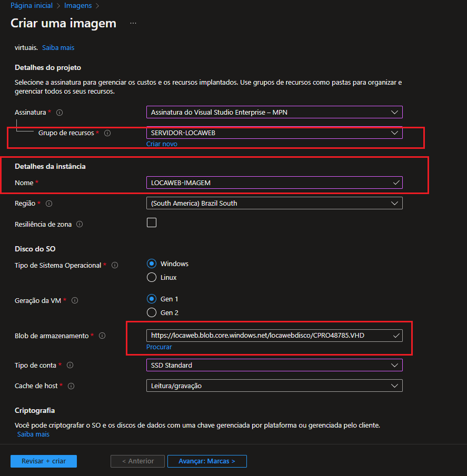Image resolution: width=467 pixels, height=476 pixels.
Task: Expand the Assinatura subscription dropdown
Action: [274, 112]
